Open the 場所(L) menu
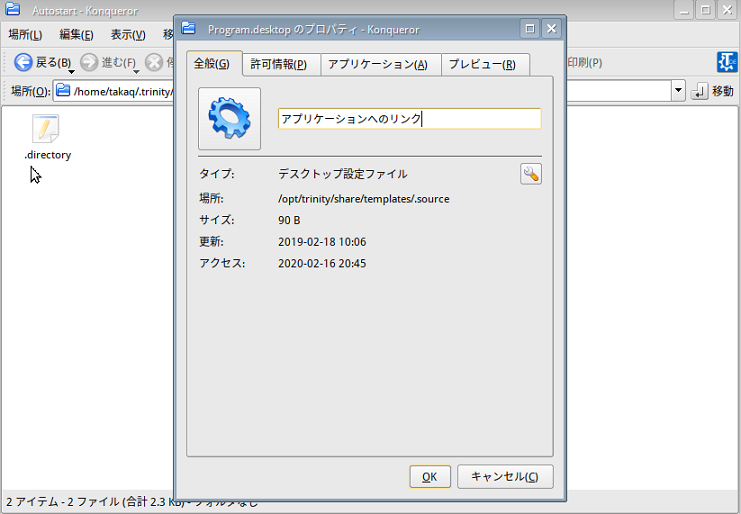 tap(26, 34)
